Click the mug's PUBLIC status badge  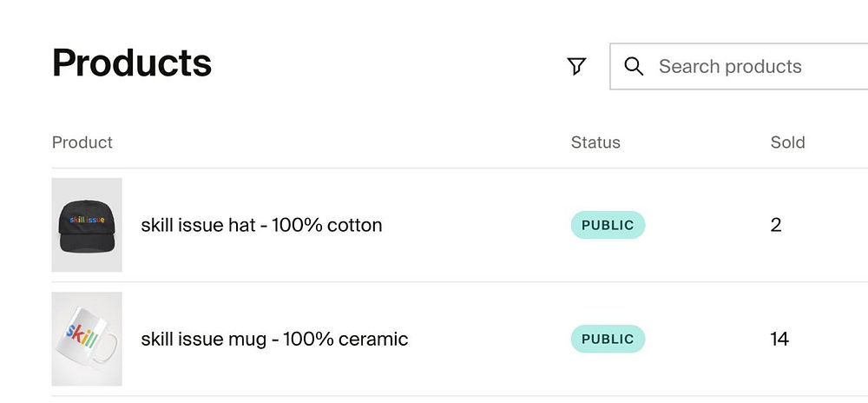[608, 339]
